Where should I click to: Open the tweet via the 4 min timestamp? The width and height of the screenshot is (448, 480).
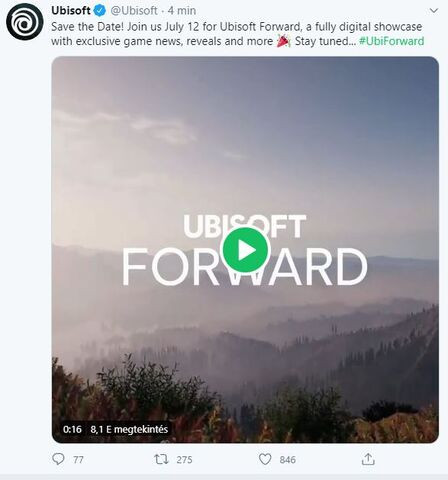pyautogui.click(x=182, y=11)
